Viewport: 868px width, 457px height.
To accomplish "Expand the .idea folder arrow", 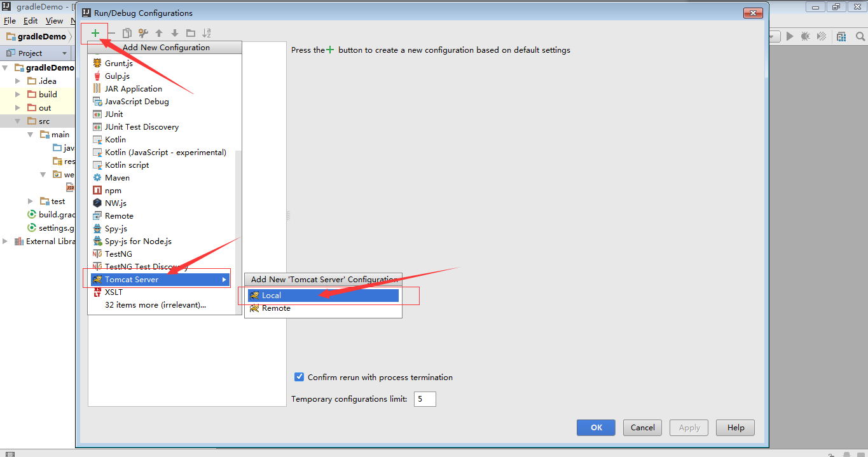I will (18, 81).
